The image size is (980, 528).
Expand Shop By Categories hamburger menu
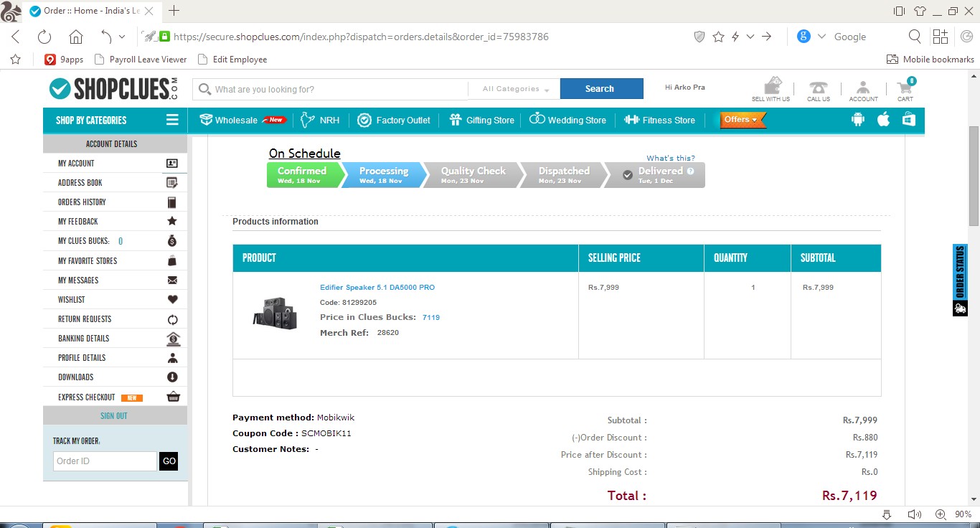[x=172, y=120]
